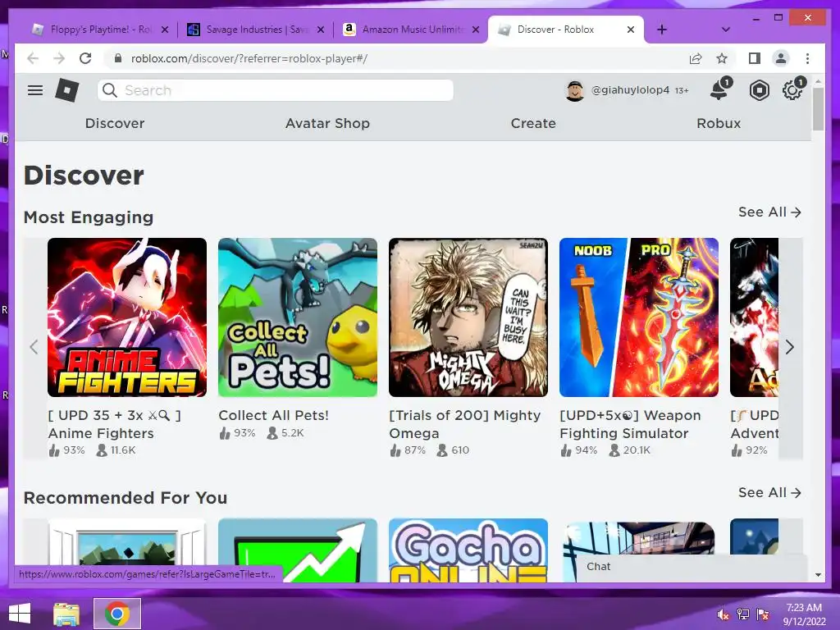This screenshot has width=840, height=630.
Task: Open the network tray icon
Action: 743,614
